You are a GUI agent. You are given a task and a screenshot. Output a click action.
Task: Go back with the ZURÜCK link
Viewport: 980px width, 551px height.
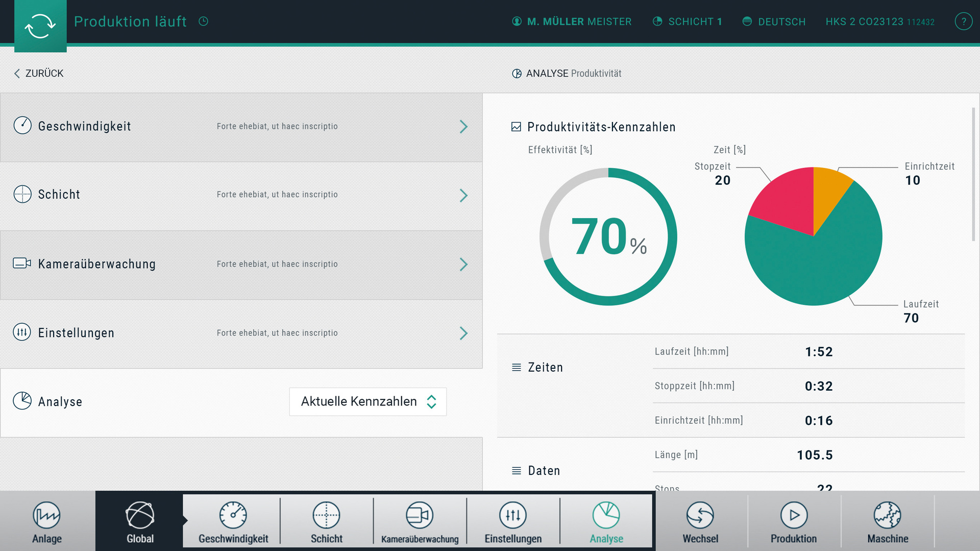click(39, 74)
